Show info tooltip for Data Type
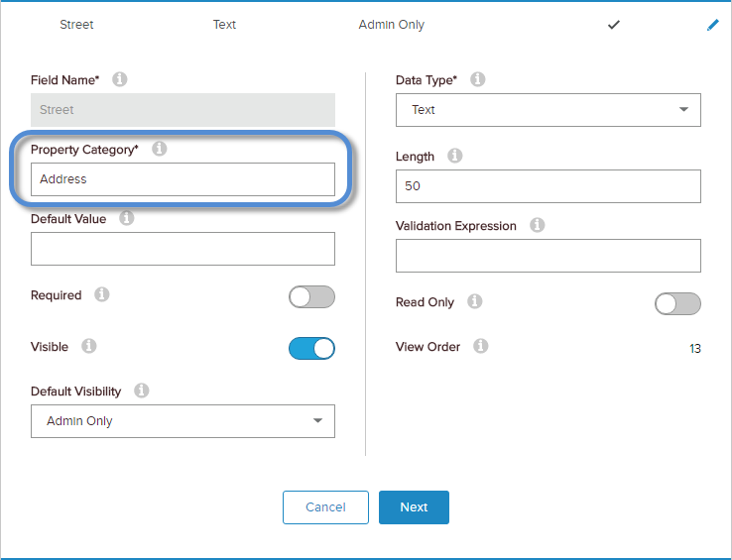This screenshot has height=560, width=732. click(477, 79)
